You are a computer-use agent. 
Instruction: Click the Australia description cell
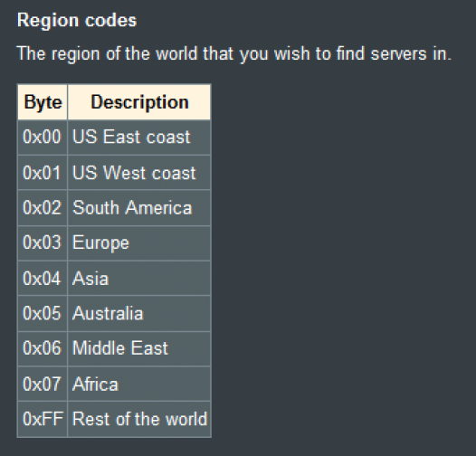pyautogui.click(x=139, y=314)
